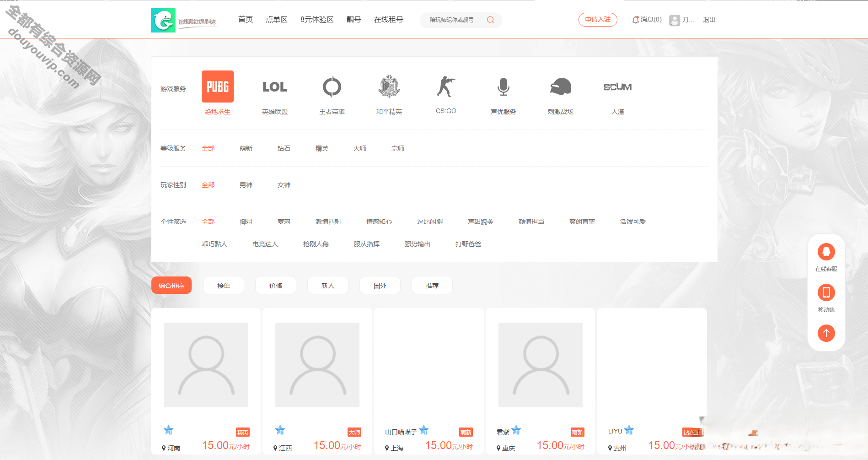Select 全部 in 等级服务 row
The width and height of the screenshot is (868, 460).
[208, 148]
